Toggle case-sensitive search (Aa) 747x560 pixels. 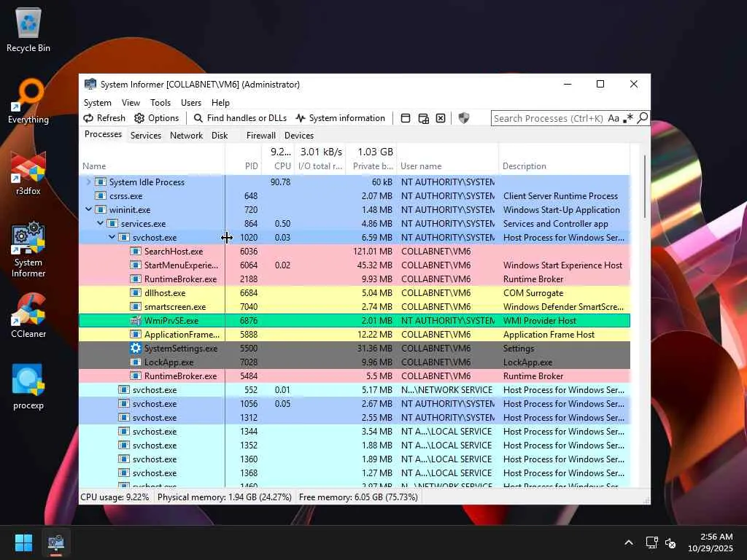613,118
